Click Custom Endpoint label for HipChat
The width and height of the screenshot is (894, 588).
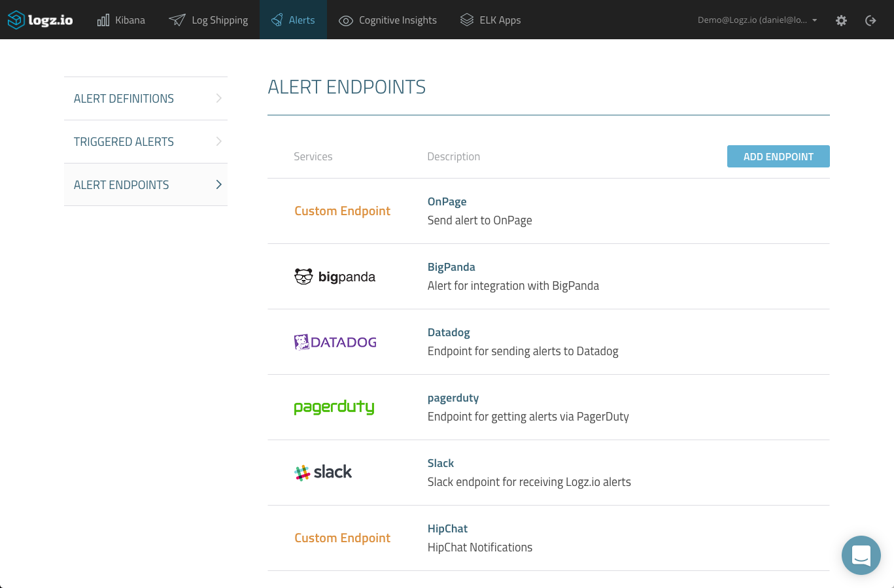pos(342,538)
